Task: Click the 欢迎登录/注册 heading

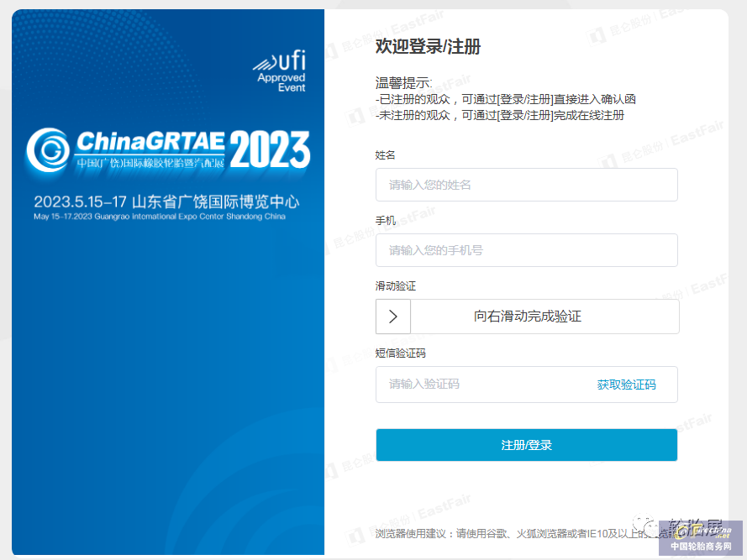Action: coord(427,47)
